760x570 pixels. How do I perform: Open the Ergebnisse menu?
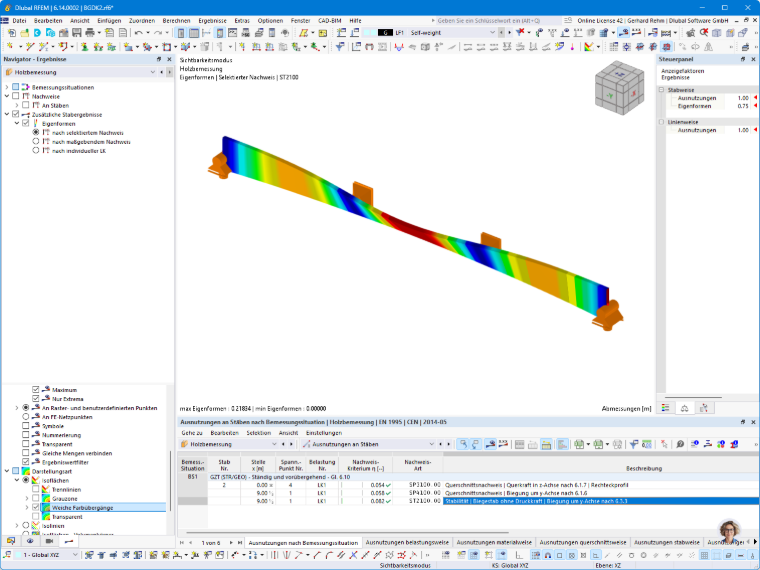coord(212,20)
